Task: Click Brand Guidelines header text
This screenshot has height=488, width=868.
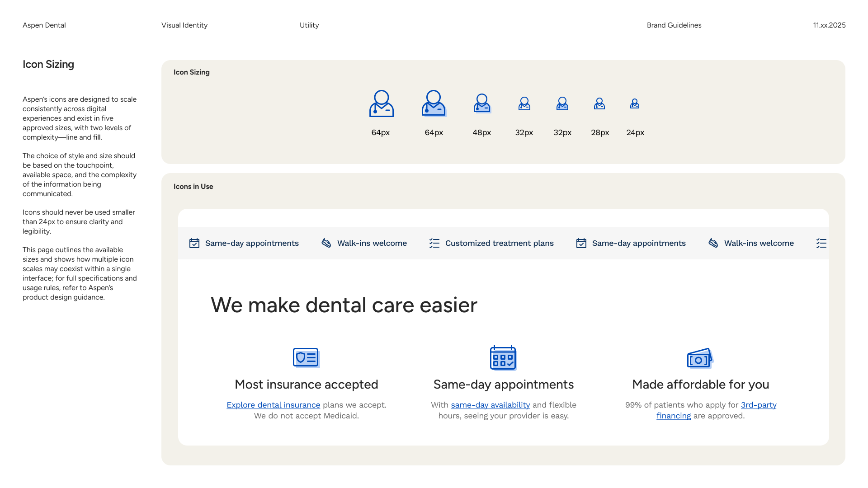Action: (674, 25)
